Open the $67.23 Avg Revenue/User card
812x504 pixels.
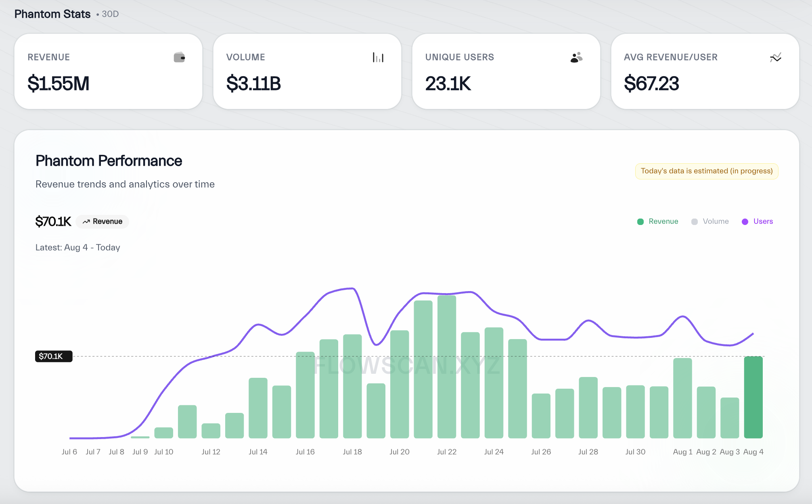point(705,71)
